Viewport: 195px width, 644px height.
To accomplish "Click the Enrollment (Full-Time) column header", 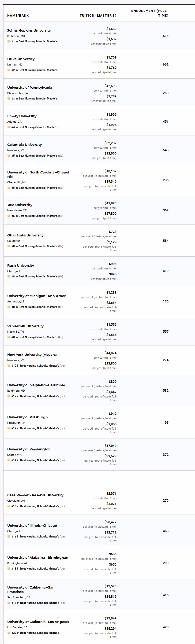I will [x=150, y=13].
